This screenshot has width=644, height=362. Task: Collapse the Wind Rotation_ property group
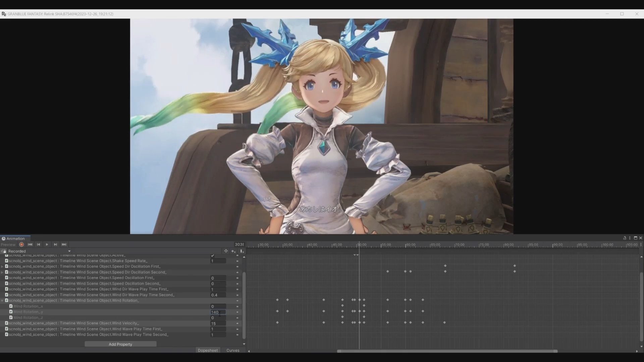(2, 301)
